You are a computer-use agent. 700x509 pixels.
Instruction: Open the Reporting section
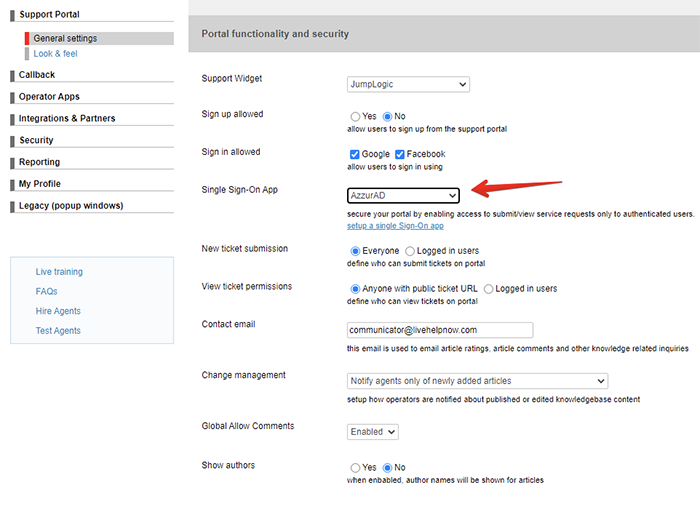(39, 162)
